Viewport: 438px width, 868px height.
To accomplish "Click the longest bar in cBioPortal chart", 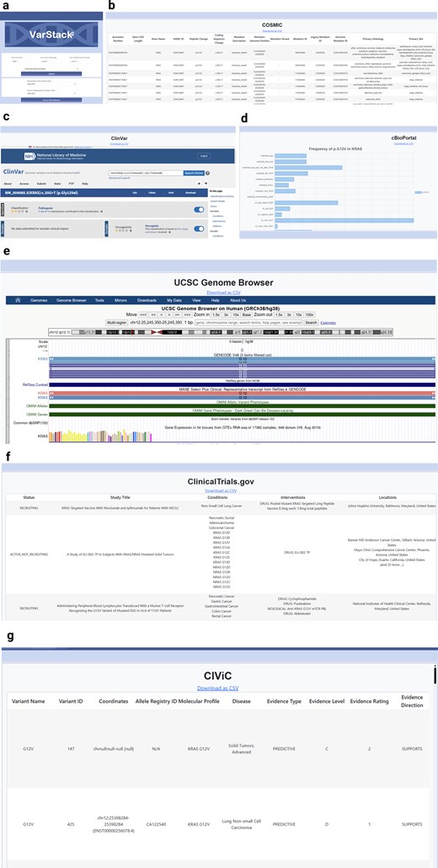I will 344,220.
